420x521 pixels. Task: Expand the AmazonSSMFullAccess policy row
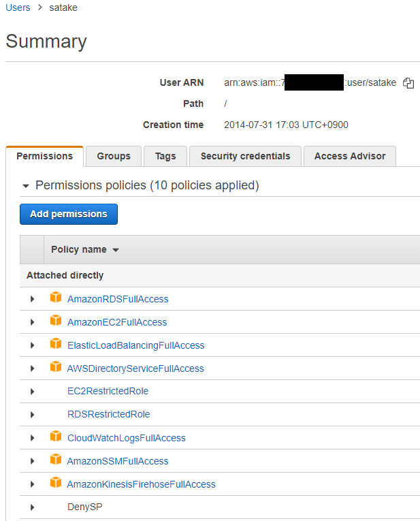[32, 461]
